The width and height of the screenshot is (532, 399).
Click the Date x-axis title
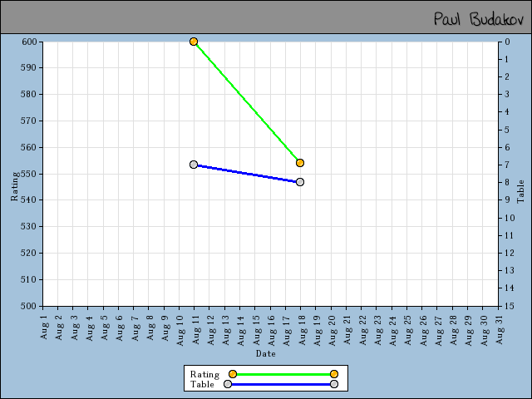(x=265, y=353)
